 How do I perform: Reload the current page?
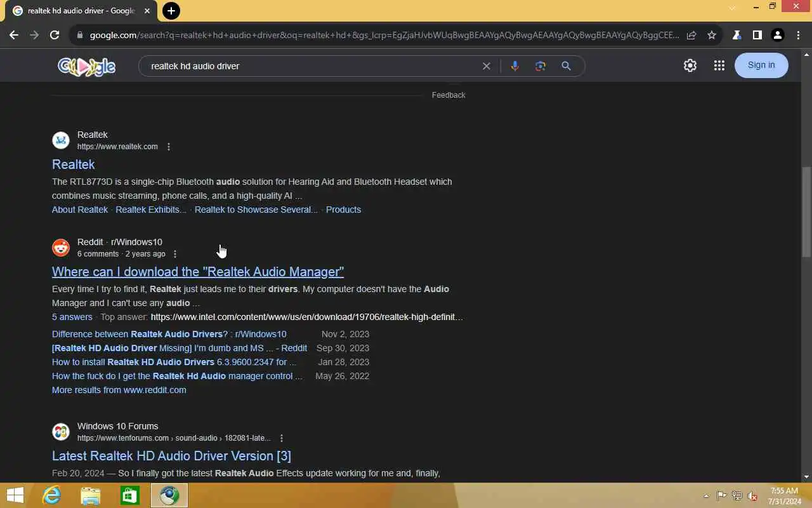click(55, 36)
